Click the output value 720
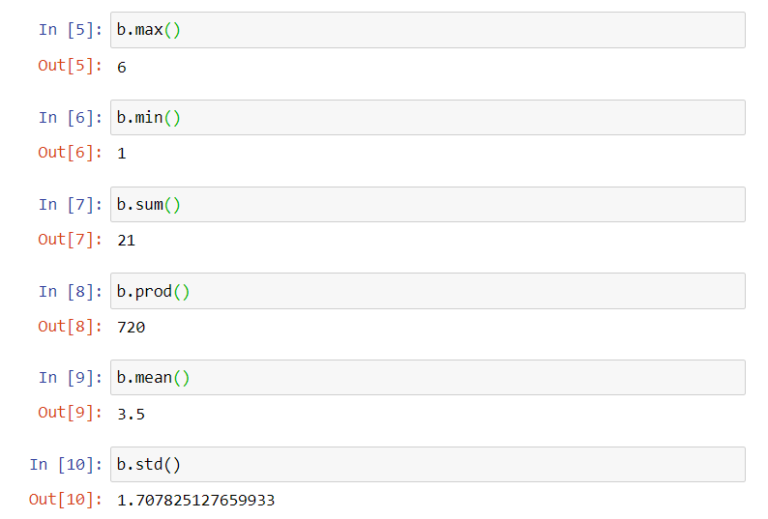This screenshot has height=519, width=768. pos(131,327)
